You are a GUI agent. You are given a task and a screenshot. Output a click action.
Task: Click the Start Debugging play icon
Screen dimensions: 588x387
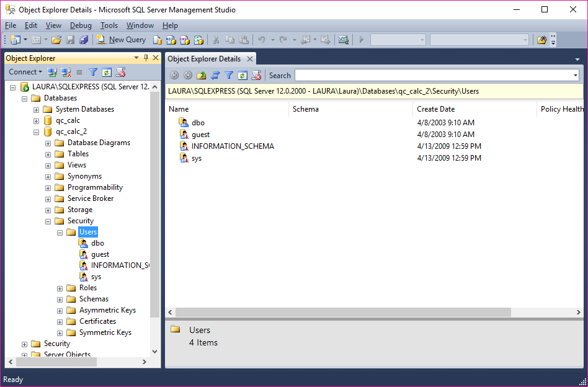[362, 39]
